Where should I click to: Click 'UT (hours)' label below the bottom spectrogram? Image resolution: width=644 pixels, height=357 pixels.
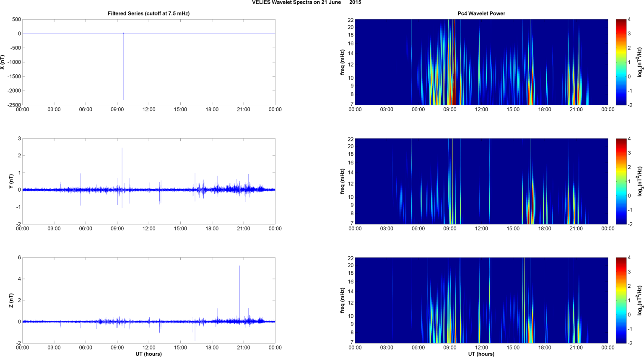481,354
